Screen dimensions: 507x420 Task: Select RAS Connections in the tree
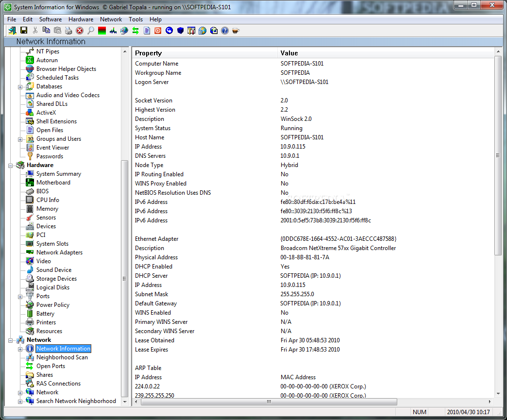click(x=59, y=384)
